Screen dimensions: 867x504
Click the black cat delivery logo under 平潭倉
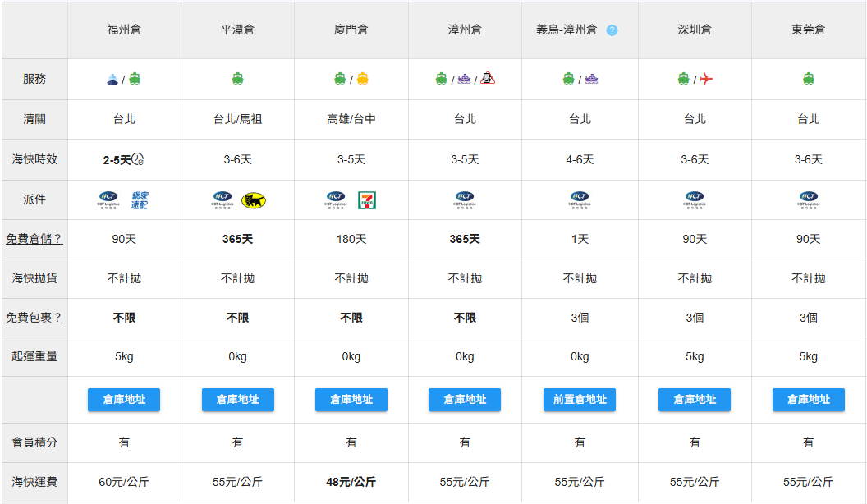click(x=254, y=199)
